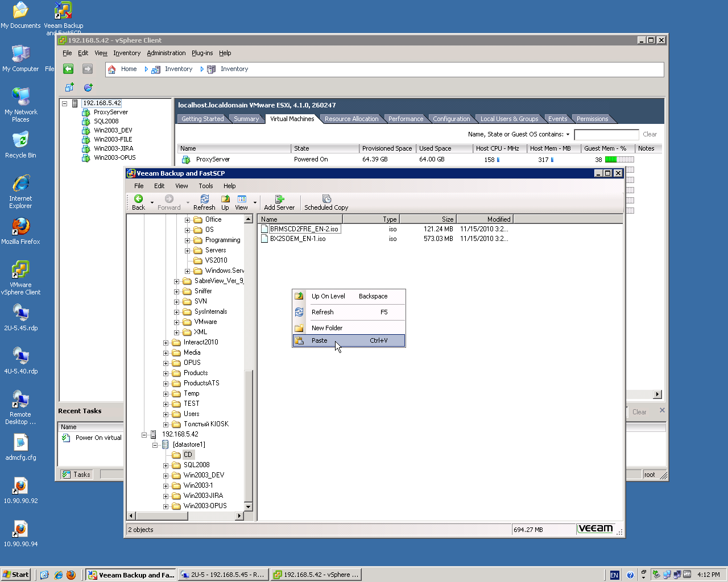728x582 pixels.
Task: Click the New Folder icon in context menu
Action: (299, 328)
